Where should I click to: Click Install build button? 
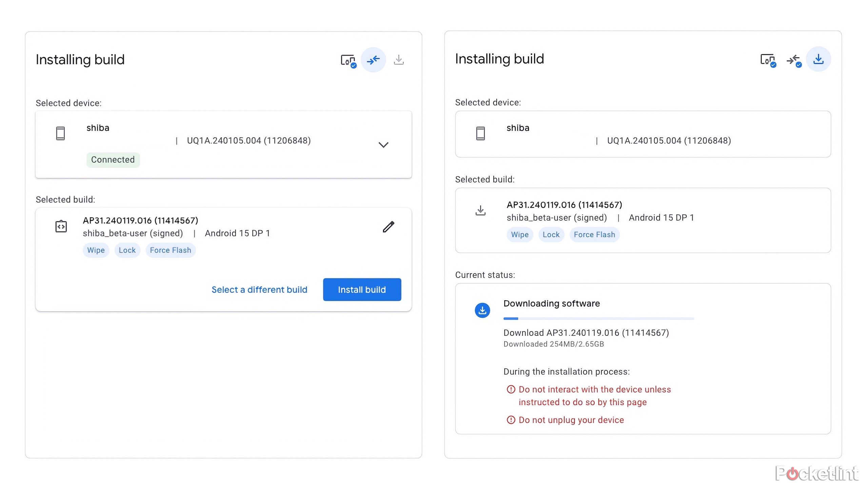(362, 289)
